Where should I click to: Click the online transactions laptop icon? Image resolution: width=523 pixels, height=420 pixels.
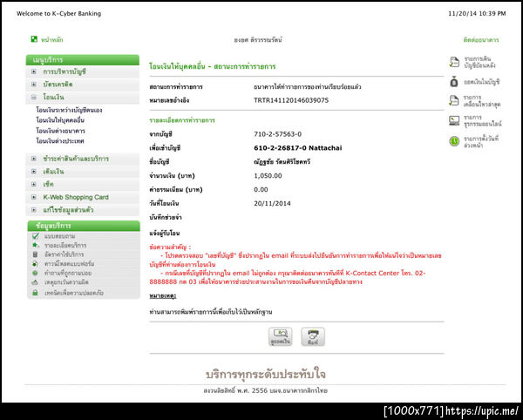pyautogui.click(x=454, y=120)
